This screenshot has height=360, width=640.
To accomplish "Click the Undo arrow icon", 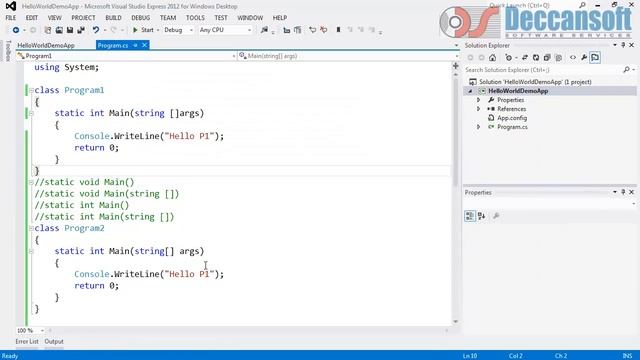I will point(96,30).
